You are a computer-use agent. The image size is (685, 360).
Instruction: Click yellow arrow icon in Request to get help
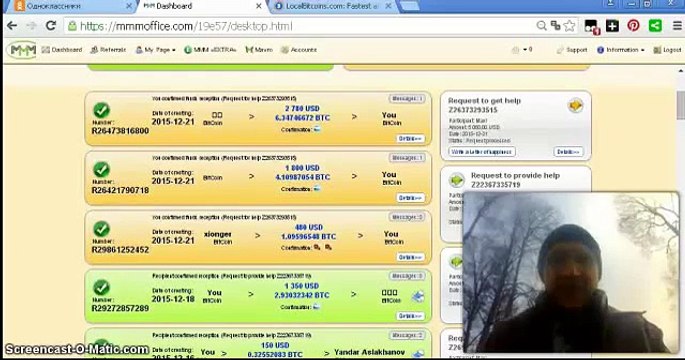[x=575, y=106]
